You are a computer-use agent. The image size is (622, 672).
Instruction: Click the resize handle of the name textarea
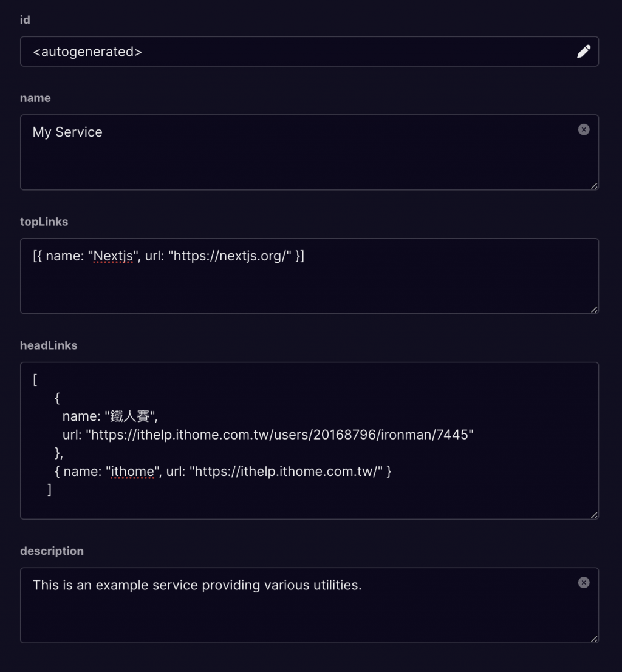coord(594,186)
